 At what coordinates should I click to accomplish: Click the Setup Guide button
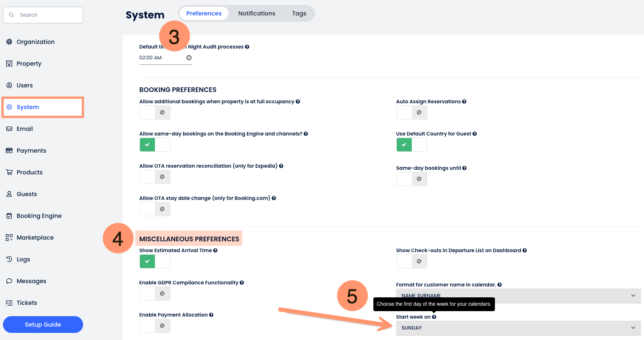tap(43, 325)
